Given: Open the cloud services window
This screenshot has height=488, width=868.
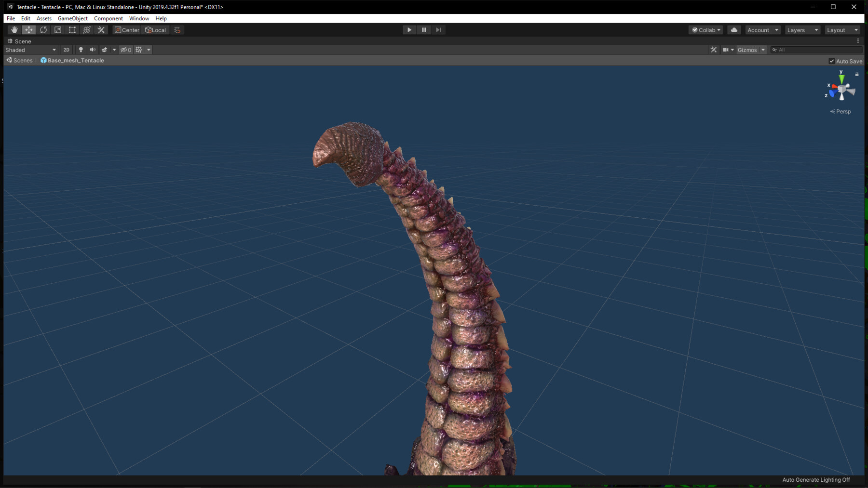Looking at the screenshot, I should [x=734, y=30].
